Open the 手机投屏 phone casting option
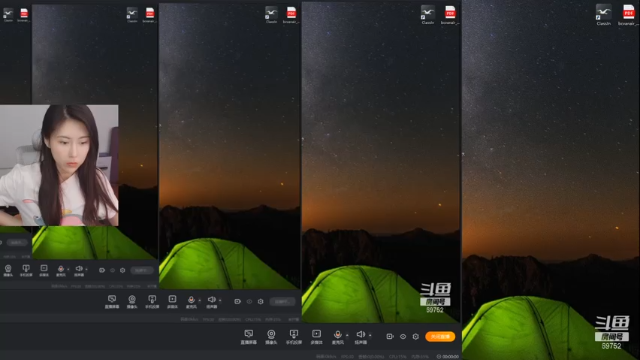Screen dimensions: 640x360 tap(294, 337)
